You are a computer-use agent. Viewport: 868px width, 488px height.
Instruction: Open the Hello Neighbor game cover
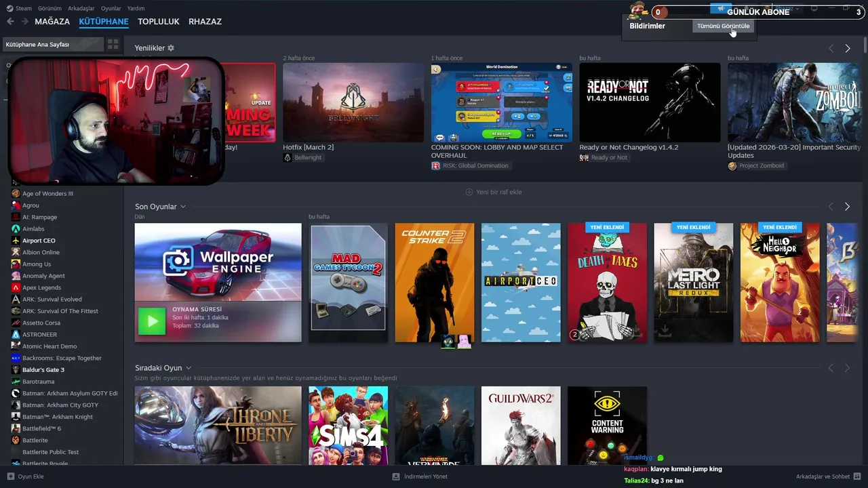780,283
